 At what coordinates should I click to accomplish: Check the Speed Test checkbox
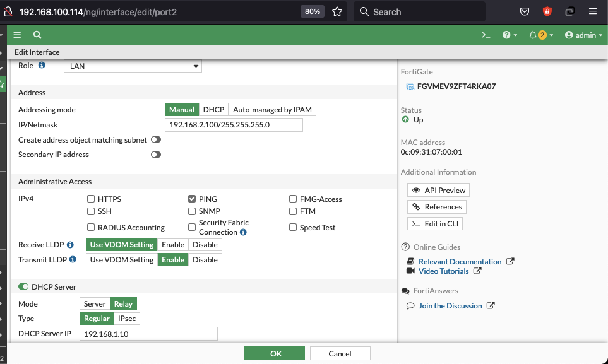pyautogui.click(x=293, y=227)
